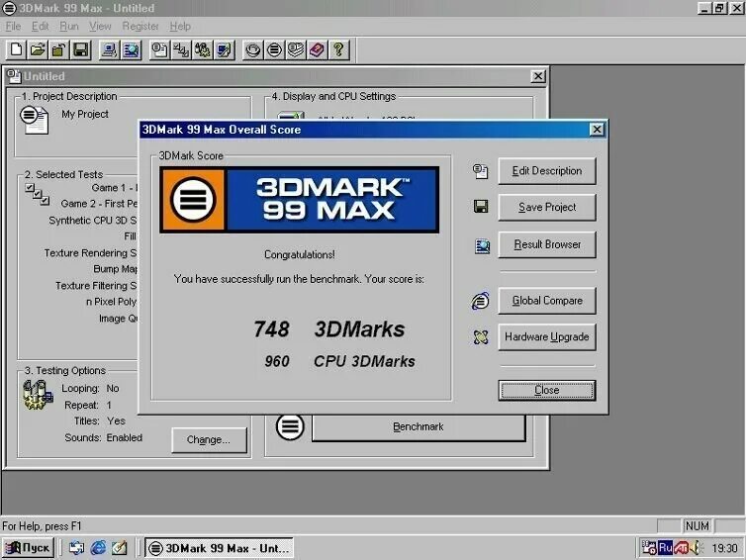Close the Untitled project window with X
The width and height of the screenshot is (746, 560).
pyautogui.click(x=537, y=76)
